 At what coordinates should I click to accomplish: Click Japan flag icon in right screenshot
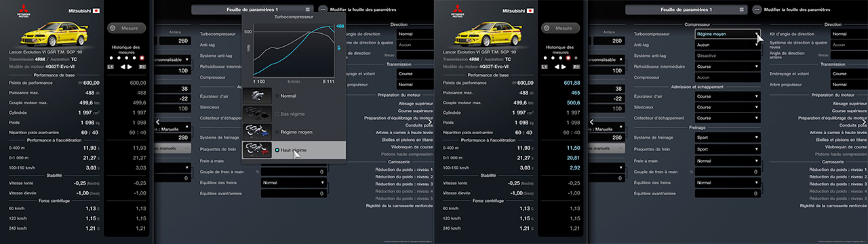click(530, 12)
